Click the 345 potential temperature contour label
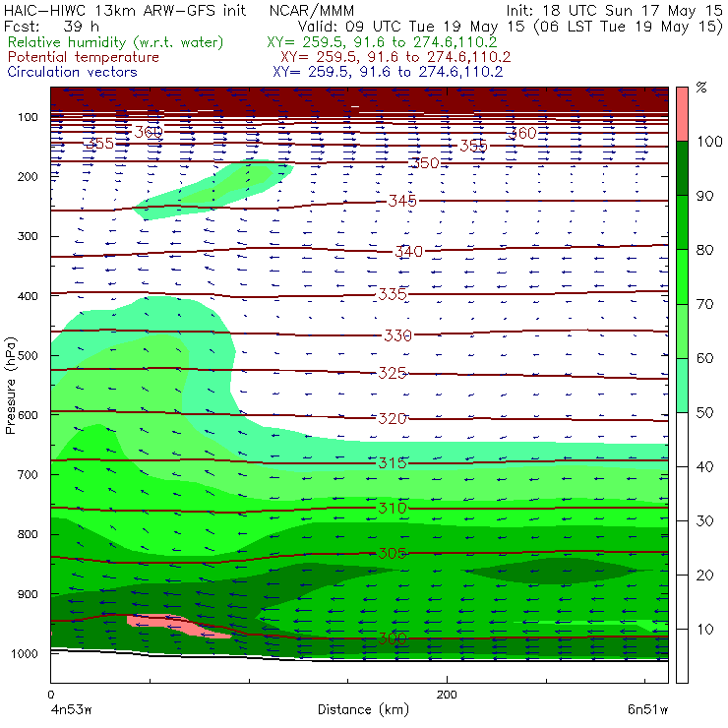 [x=402, y=201]
